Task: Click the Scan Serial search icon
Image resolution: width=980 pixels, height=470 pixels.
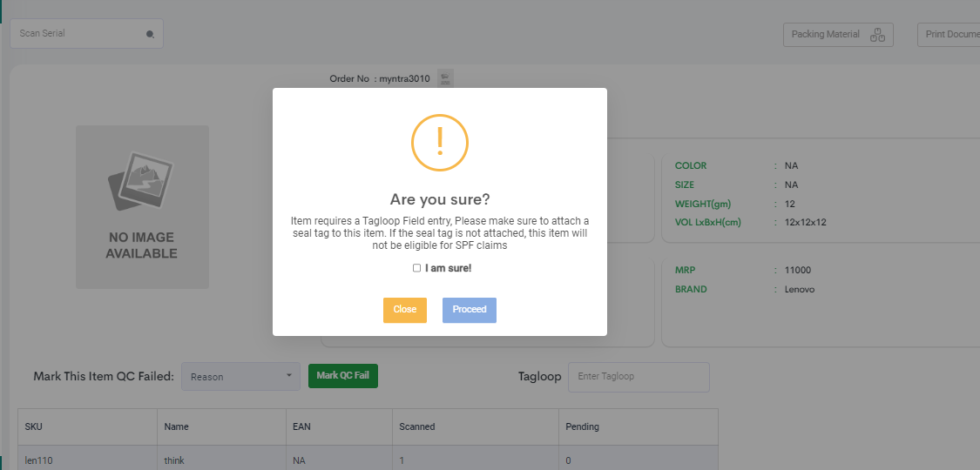Action: 150,34
